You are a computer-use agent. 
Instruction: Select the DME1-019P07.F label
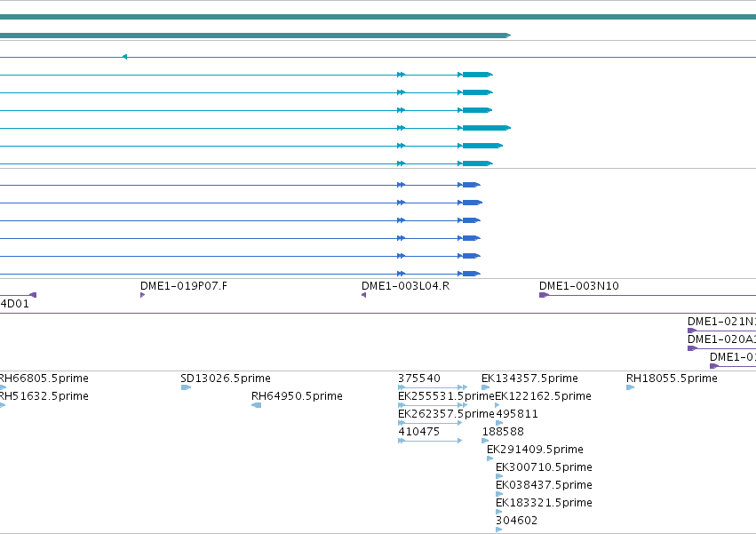[x=184, y=286]
